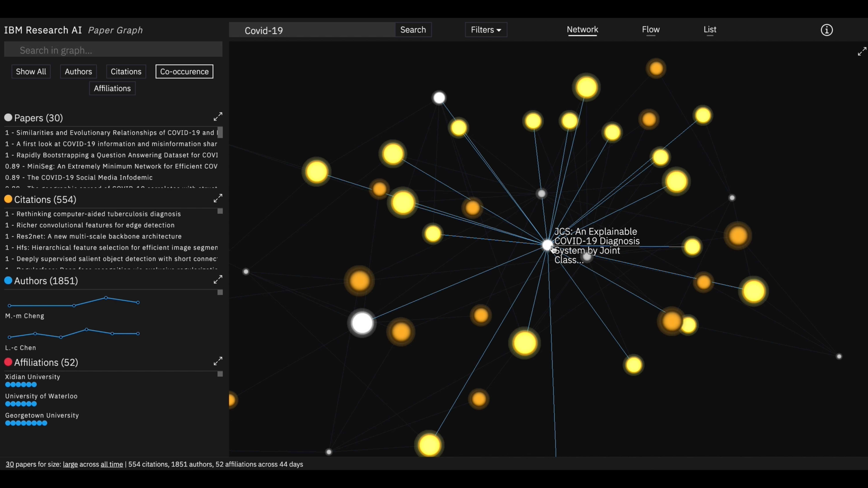Expand the Papers panel
This screenshot has width=868, height=488.
[218, 117]
